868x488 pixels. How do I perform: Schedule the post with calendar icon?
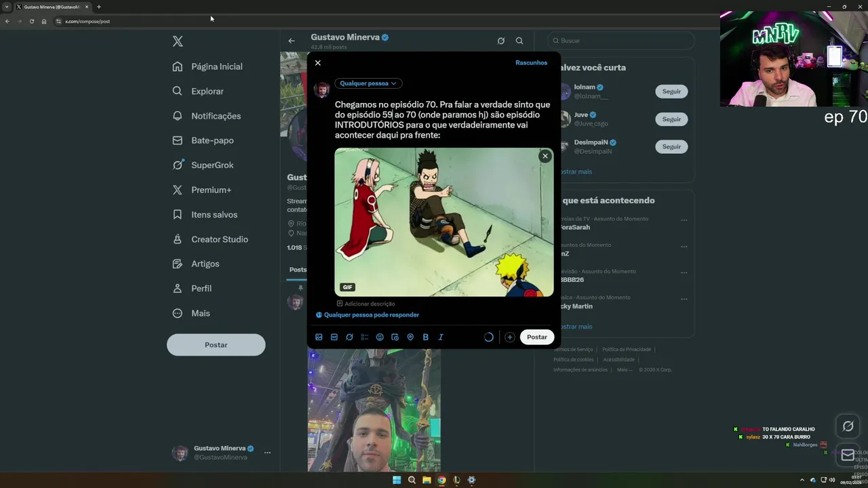tap(395, 337)
